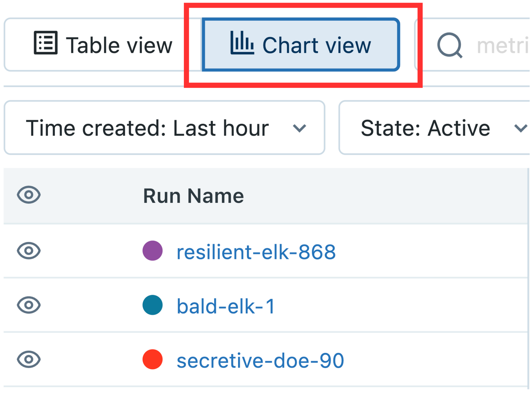The image size is (532, 393).
Task: Click the search magnifier icon
Action: coord(450,45)
